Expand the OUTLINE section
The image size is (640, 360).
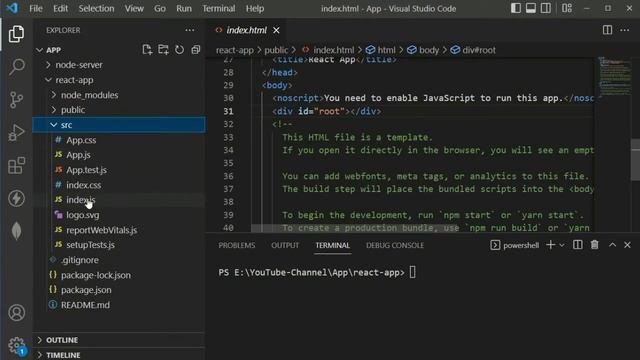point(119,340)
